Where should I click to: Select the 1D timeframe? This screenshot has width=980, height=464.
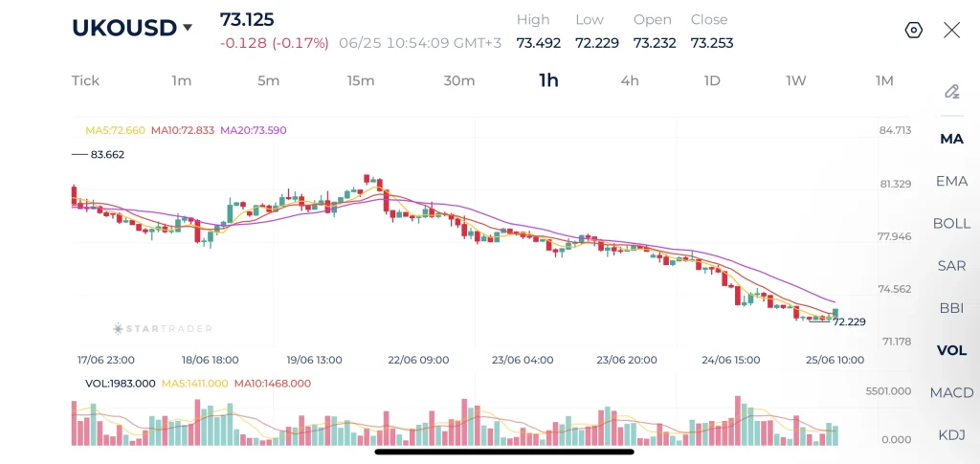(x=712, y=80)
